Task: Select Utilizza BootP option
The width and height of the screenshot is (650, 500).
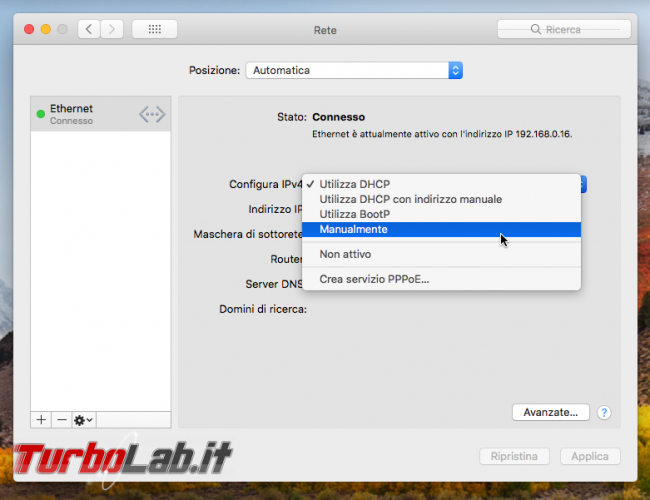Action: 441,214
